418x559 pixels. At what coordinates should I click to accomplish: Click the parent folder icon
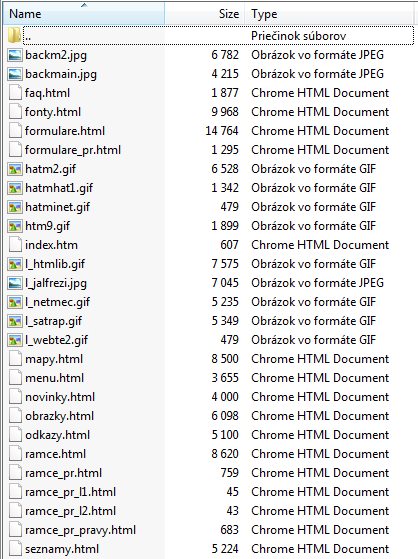(x=15, y=36)
